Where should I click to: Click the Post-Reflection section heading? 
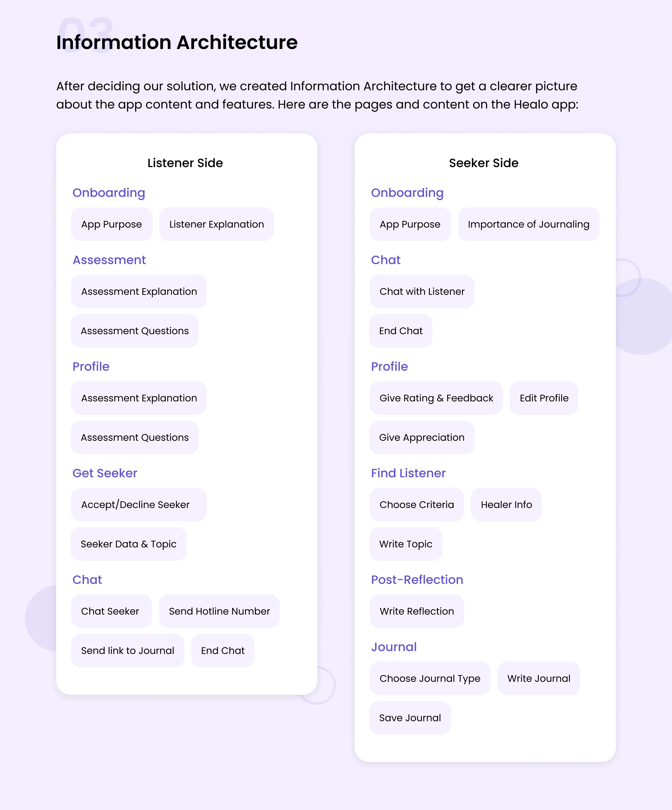tap(417, 580)
